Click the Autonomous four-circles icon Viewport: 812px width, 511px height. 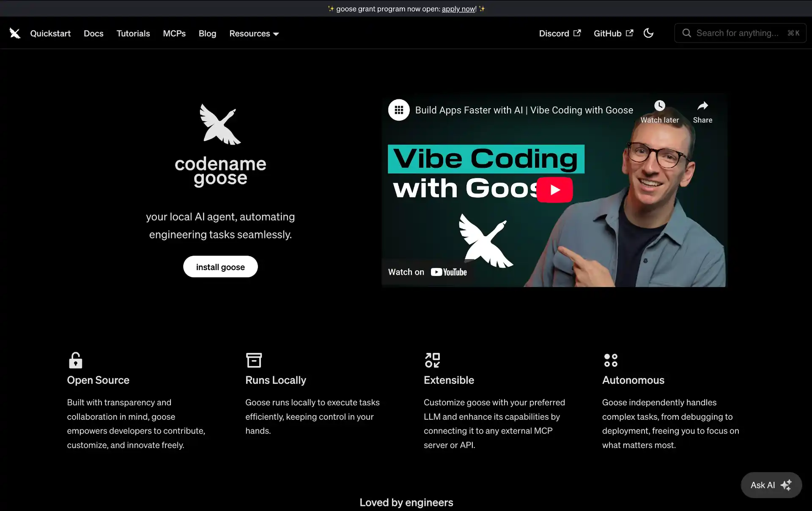pos(611,360)
